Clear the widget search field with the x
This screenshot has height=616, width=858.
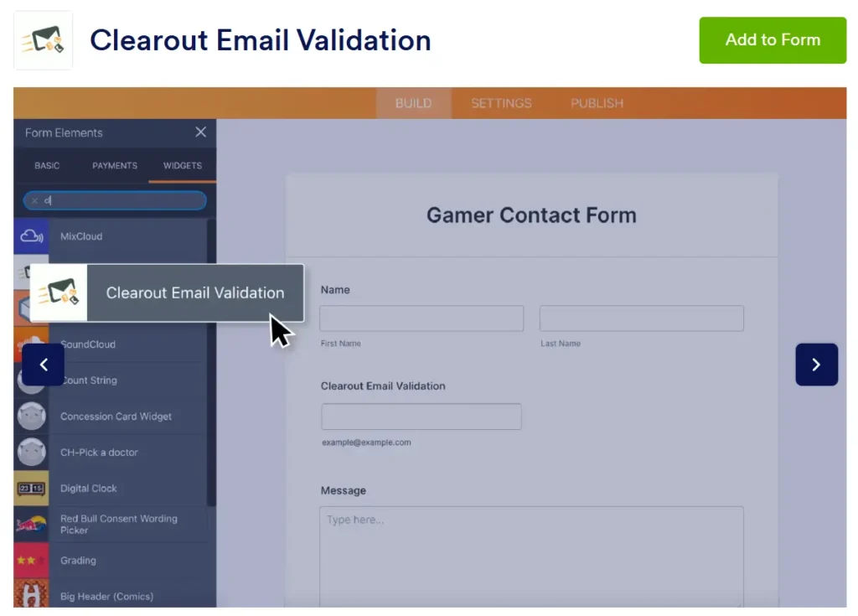pyautogui.click(x=34, y=200)
